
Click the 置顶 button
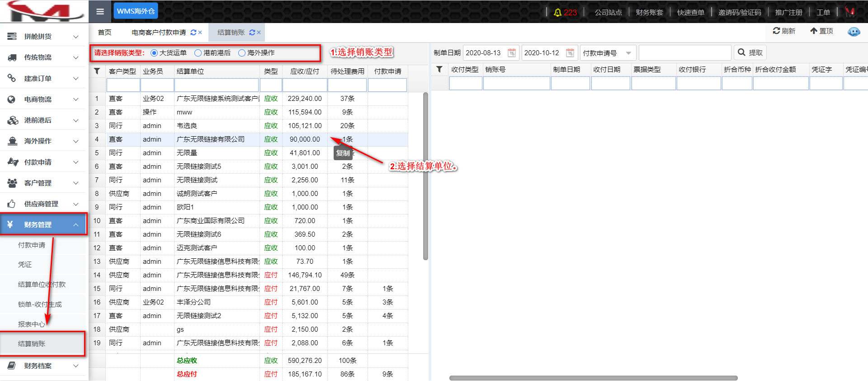coord(821,31)
